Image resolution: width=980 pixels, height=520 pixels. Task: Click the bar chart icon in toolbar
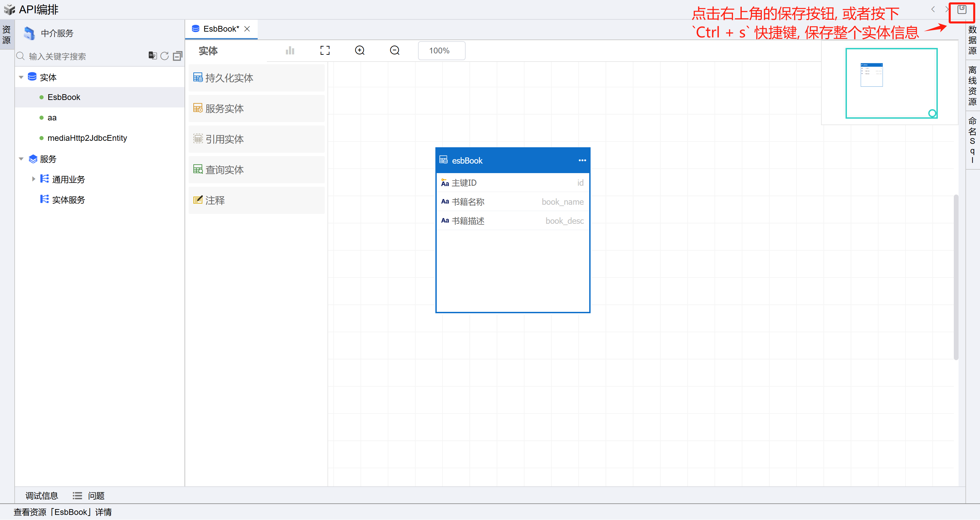tap(290, 51)
